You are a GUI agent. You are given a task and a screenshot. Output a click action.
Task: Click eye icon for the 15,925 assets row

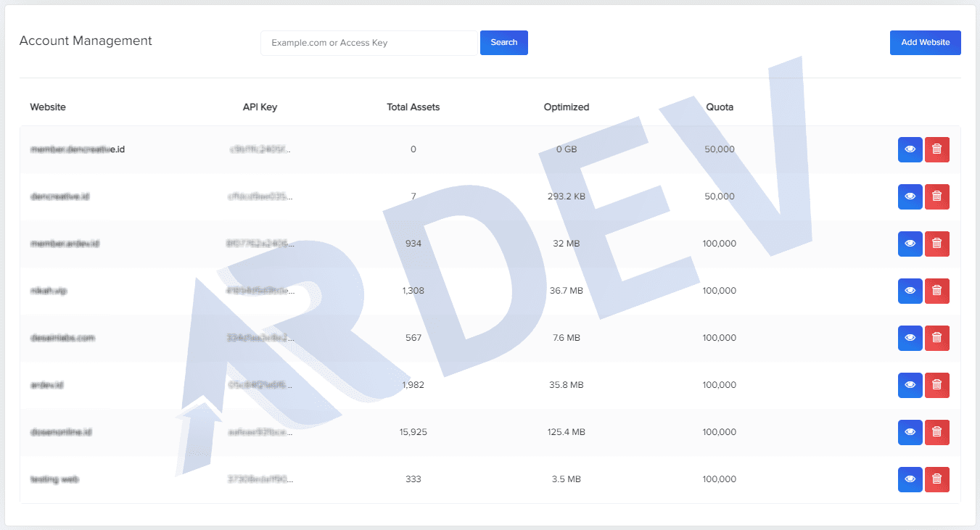(910, 432)
